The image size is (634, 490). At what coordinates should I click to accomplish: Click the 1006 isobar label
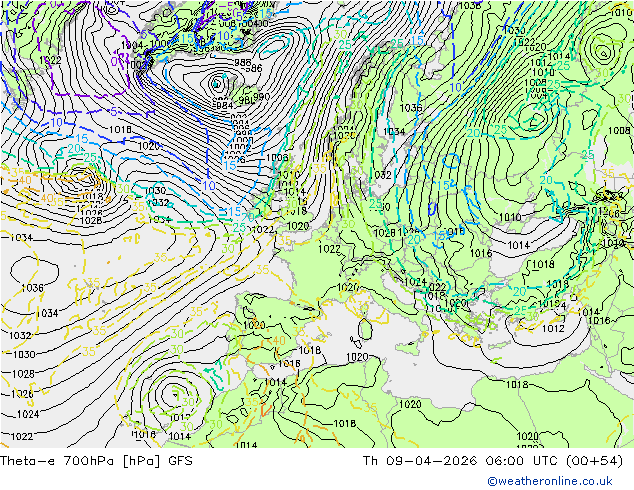[277, 158]
